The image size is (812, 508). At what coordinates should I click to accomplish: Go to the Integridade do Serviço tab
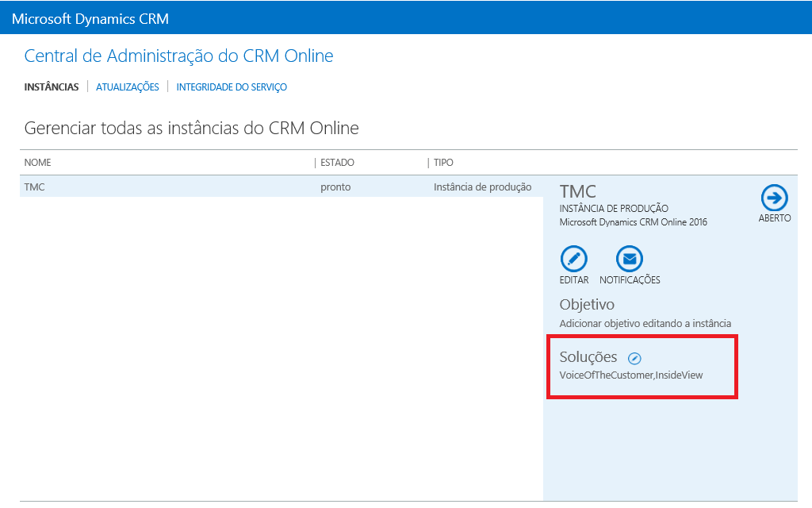(232, 87)
